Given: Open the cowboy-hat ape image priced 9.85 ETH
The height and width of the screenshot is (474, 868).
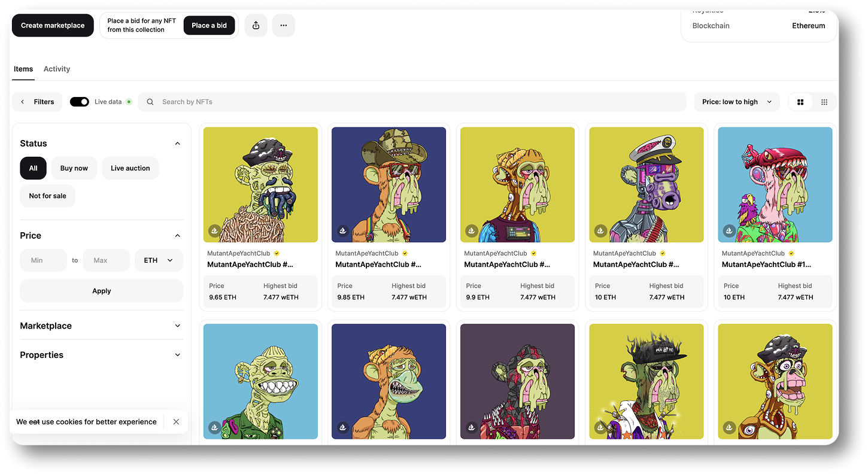Looking at the screenshot, I should pos(389,184).
